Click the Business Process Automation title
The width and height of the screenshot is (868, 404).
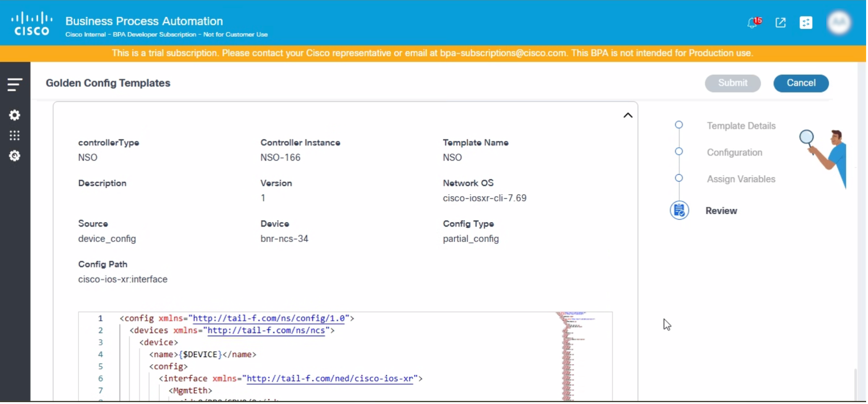pos(144,22)
